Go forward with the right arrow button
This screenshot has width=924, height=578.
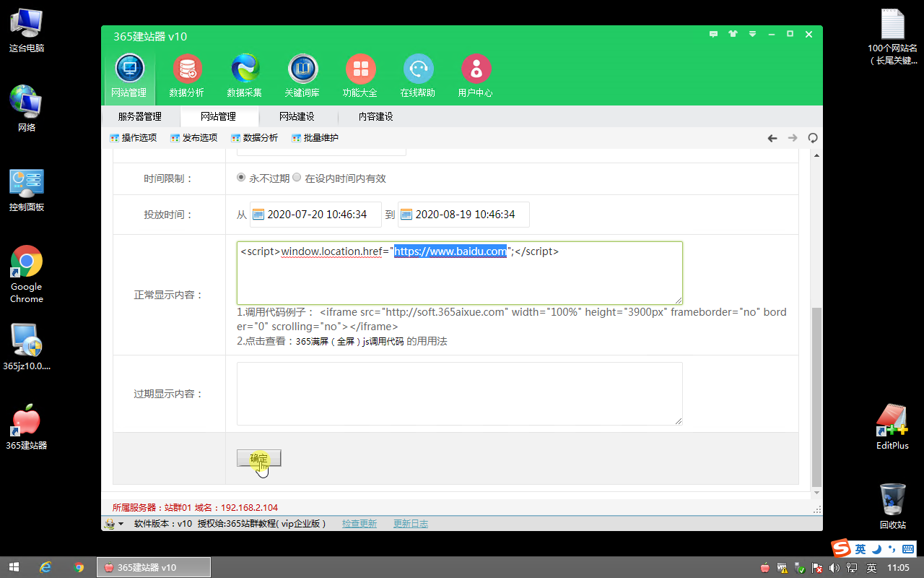click(793, 138)
